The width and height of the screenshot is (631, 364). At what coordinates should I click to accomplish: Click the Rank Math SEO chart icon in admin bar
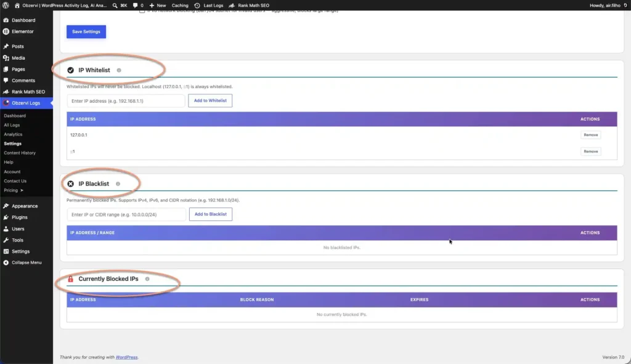[232, 5]
